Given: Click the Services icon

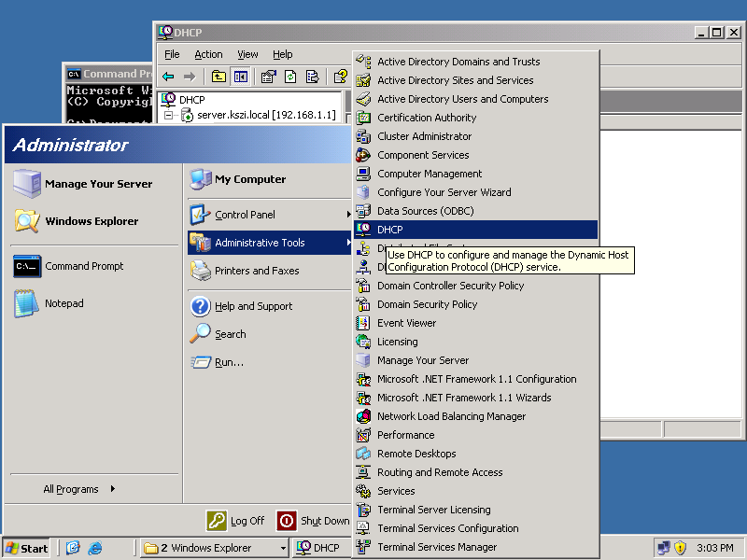Looking at the screenshot, I should pyautogui.click(x=363, y=491).
